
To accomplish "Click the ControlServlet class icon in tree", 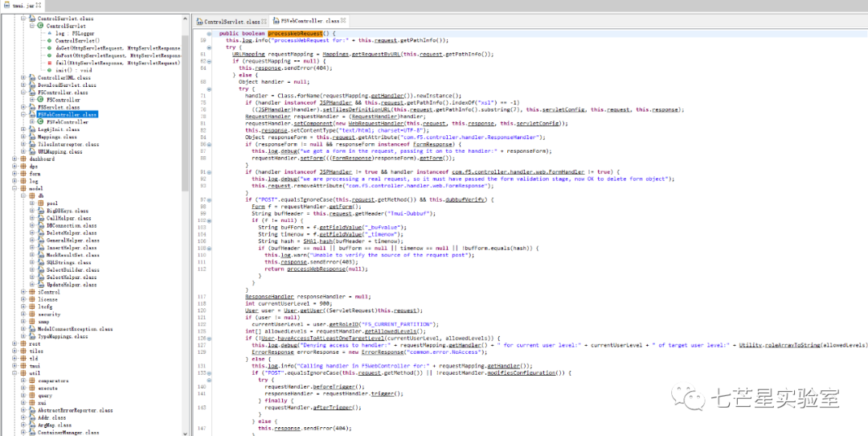I will point(41,26).
